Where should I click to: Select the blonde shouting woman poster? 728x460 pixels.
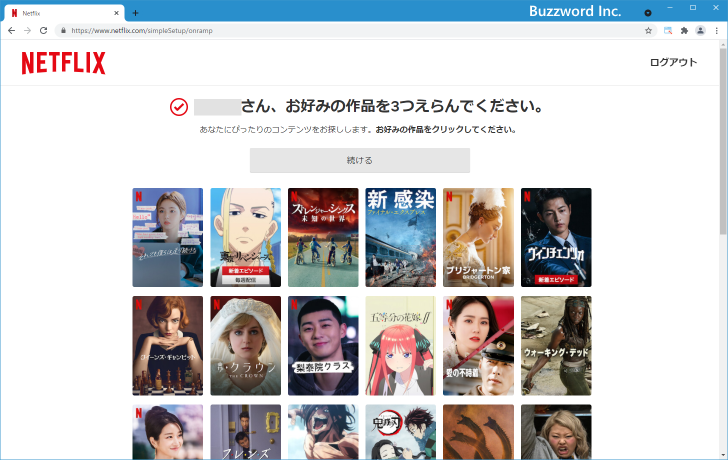coord(556,432)
